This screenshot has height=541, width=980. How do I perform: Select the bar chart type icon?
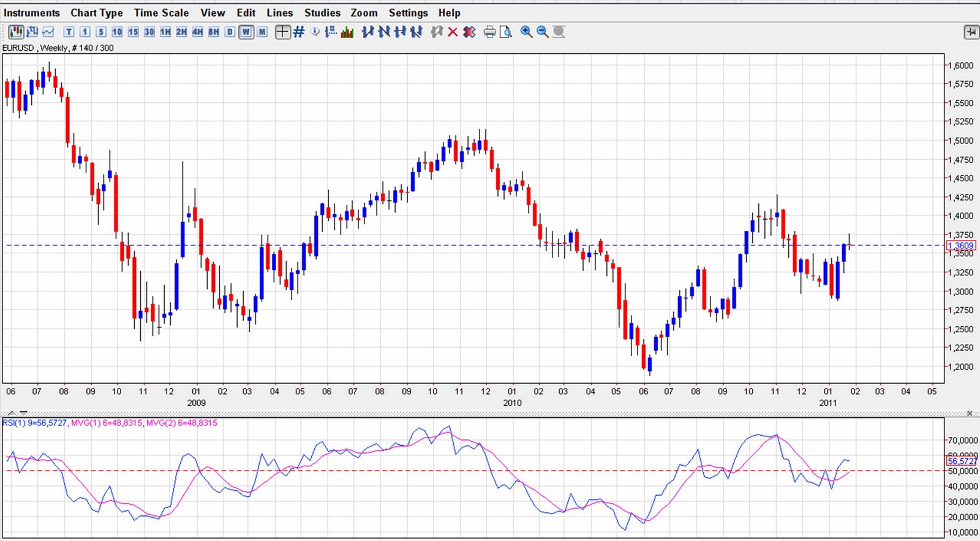click(32, 32)
